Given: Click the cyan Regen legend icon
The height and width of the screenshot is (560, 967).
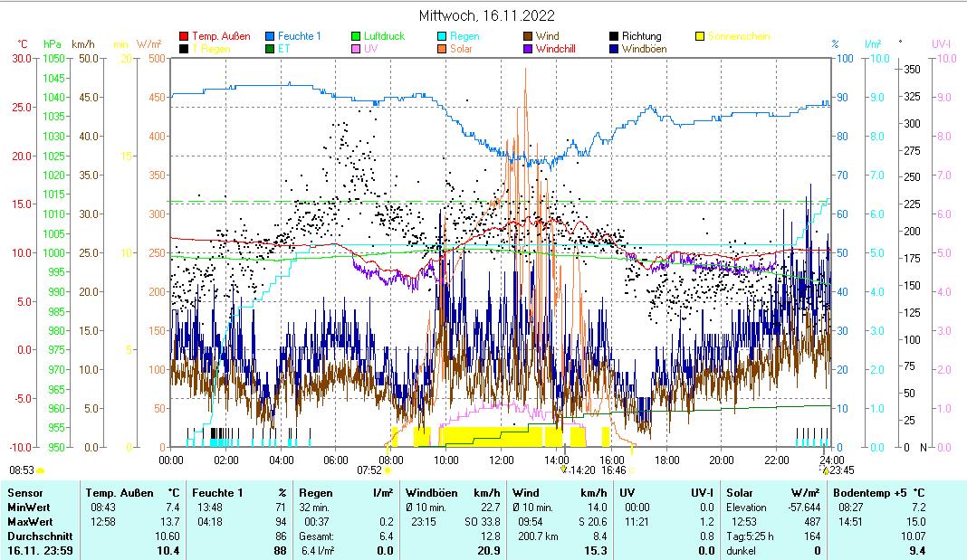Looking at the screenshot, I should [442, 37].
